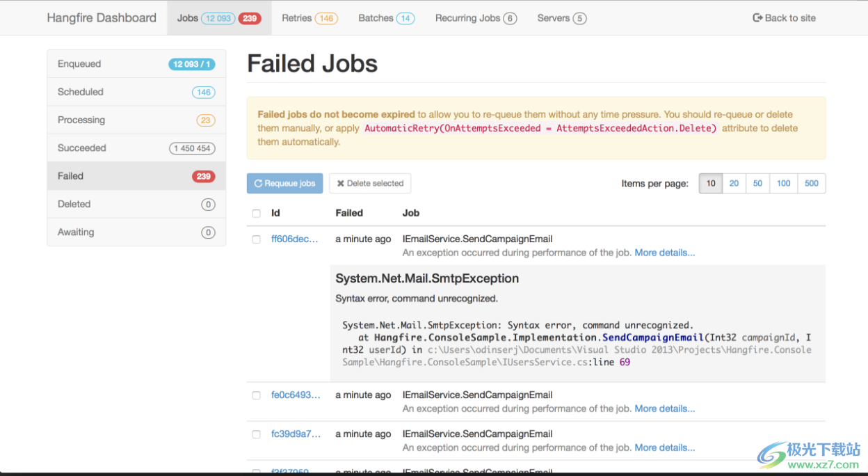
Task: Open Back to site link
Action: (x=785, y=18)
